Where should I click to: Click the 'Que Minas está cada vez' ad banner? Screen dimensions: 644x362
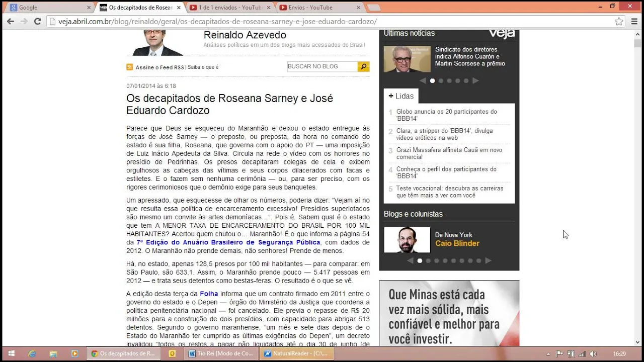449,313
